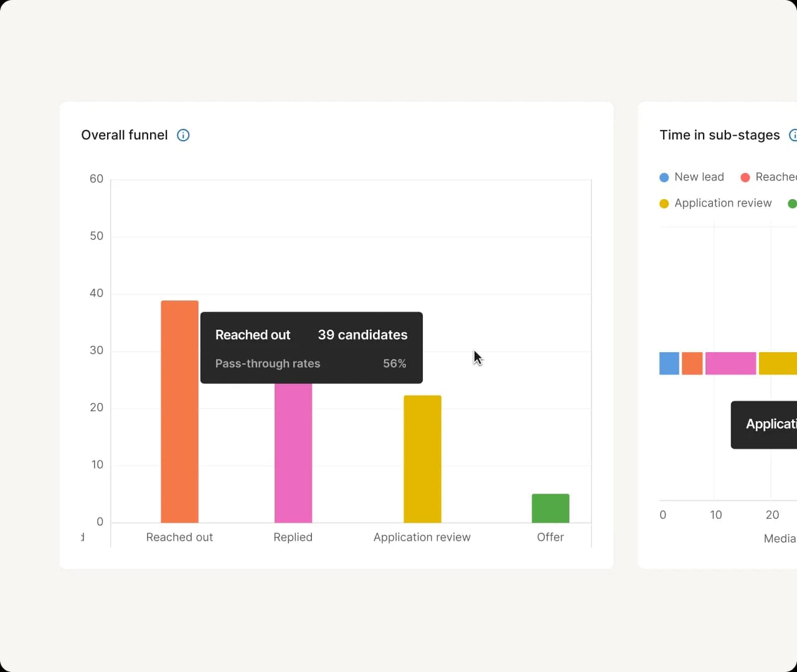Click the Replied axis label
Image resolution: width=797 pixels, height=672 pixels.
tap(293, 537)
